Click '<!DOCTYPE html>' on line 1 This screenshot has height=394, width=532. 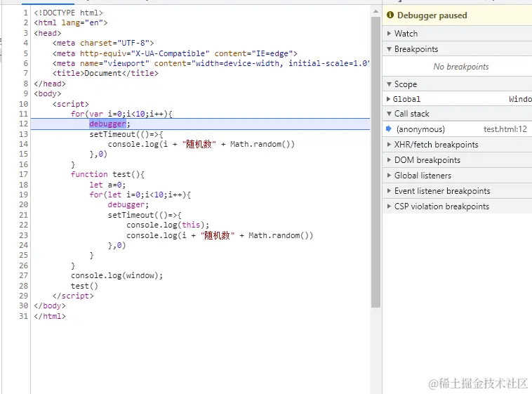(x=68, y=13)
